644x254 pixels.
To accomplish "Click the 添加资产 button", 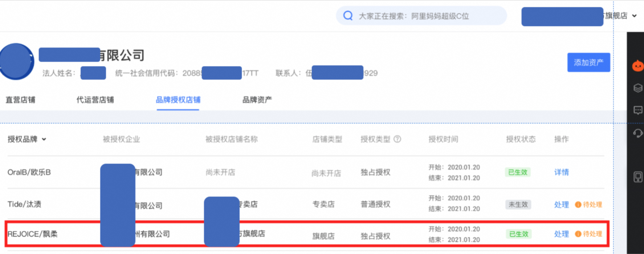I will point(589,62).
